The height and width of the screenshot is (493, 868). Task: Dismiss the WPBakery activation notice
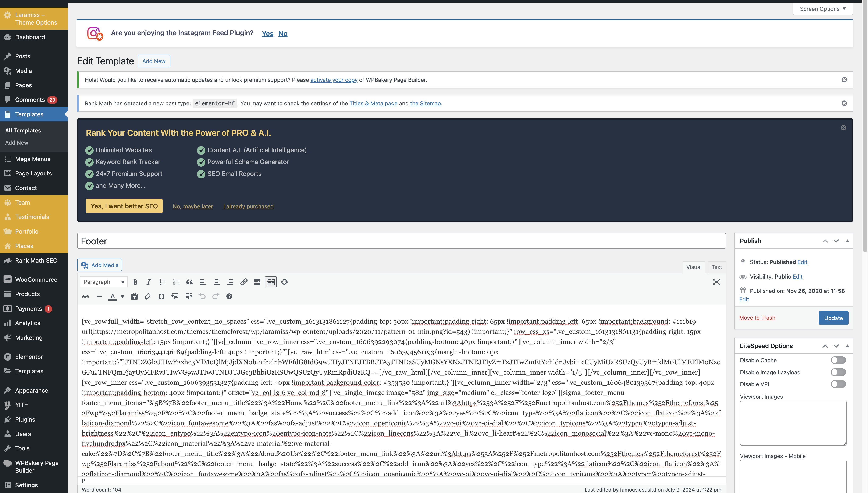pos(844,79)
